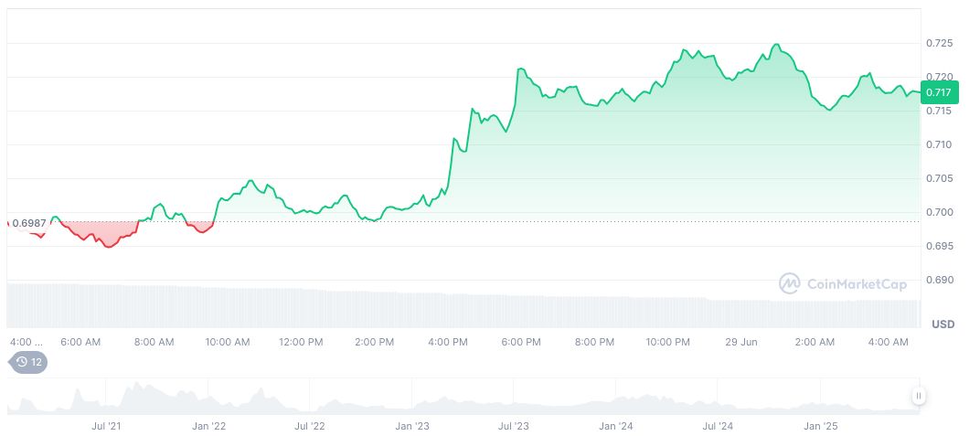Image resolution: width=980 pixels, height=436 pixels.
Task: Click the 0.710 price axis label
Action: (x=939, y=144)
